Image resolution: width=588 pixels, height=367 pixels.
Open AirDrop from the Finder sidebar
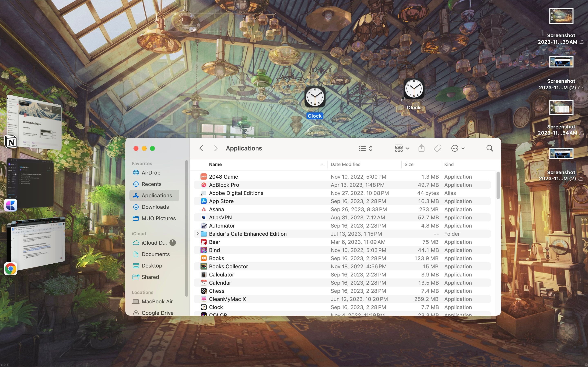pos(151,172)
